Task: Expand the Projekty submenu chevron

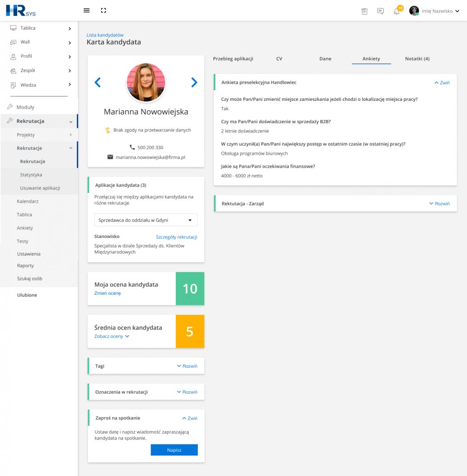Action: click(71, 135)
